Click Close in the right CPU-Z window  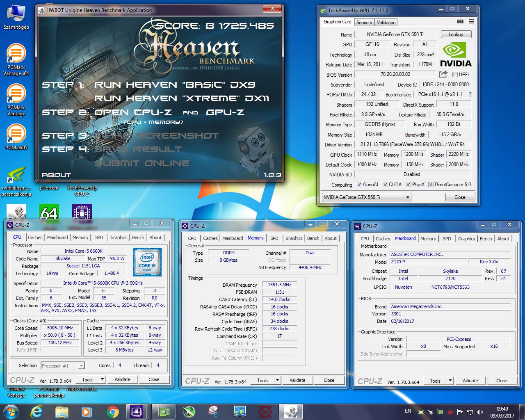[502, 381]
